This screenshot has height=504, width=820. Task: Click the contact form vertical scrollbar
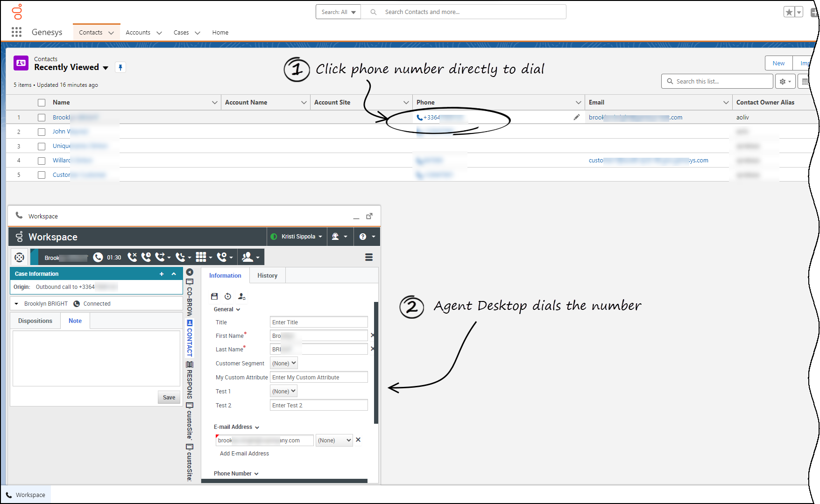(376, 363)
